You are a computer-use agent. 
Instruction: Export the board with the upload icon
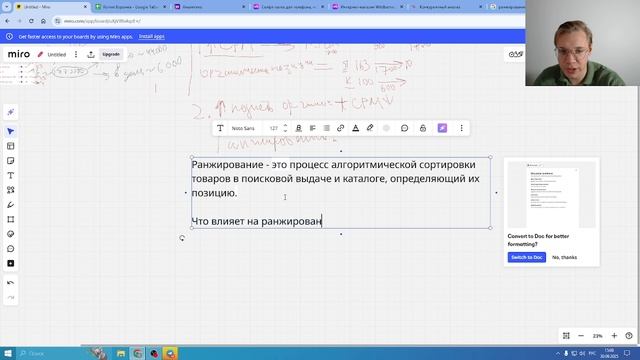[x=91, y=54]
